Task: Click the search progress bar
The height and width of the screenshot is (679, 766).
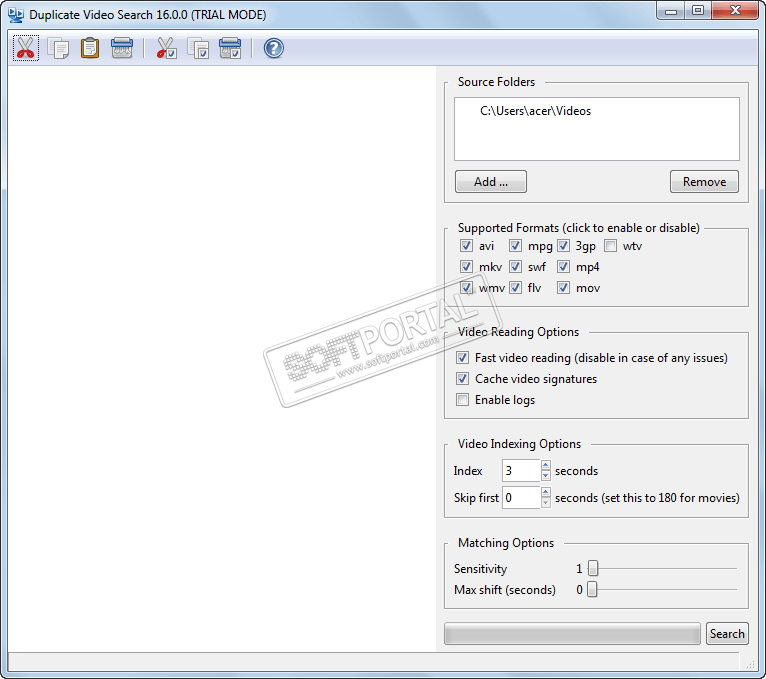Action: (x=572, y=634)
